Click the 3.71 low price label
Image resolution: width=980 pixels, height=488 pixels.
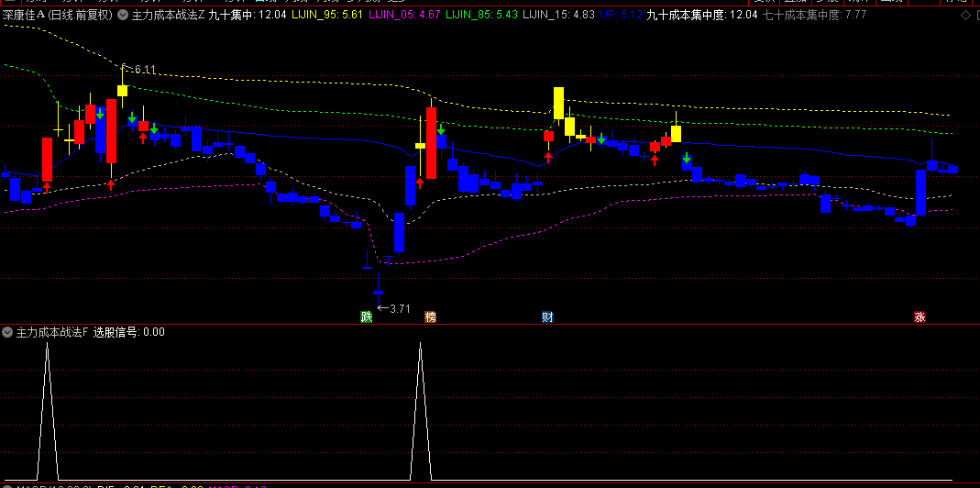[x=400, y=308]
